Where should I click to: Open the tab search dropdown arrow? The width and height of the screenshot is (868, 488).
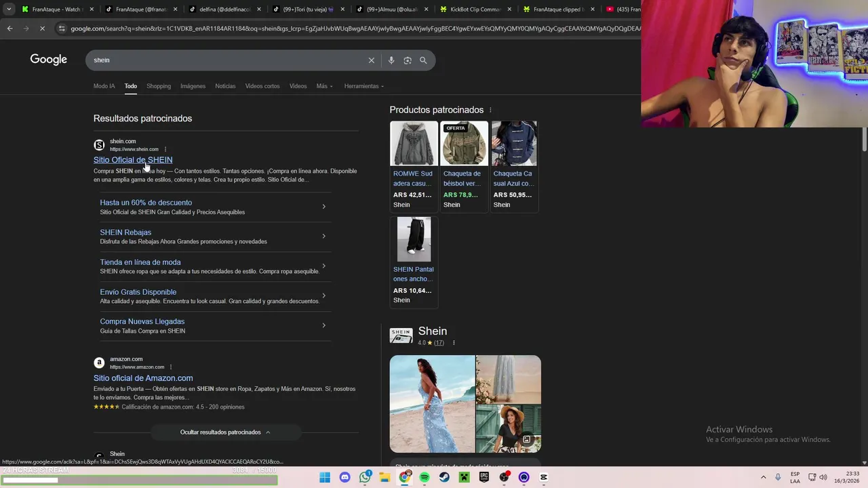tap(9, 9)
